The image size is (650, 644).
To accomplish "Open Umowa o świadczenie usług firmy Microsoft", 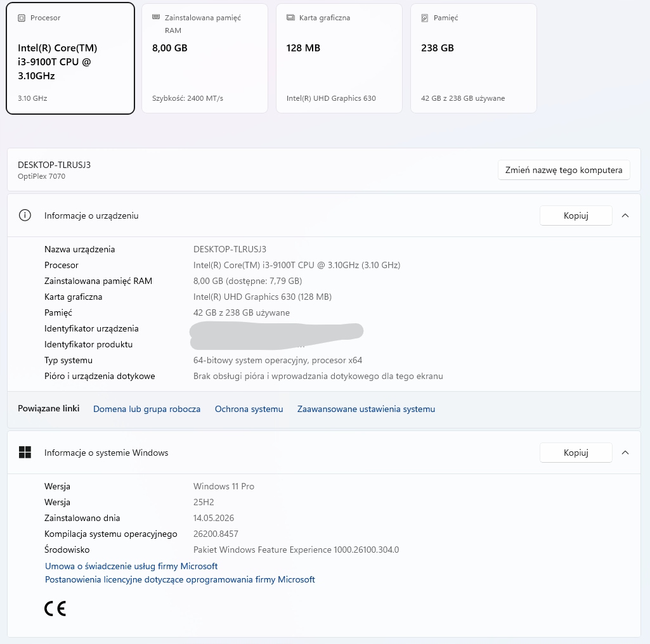I will [x=131, y=566].
